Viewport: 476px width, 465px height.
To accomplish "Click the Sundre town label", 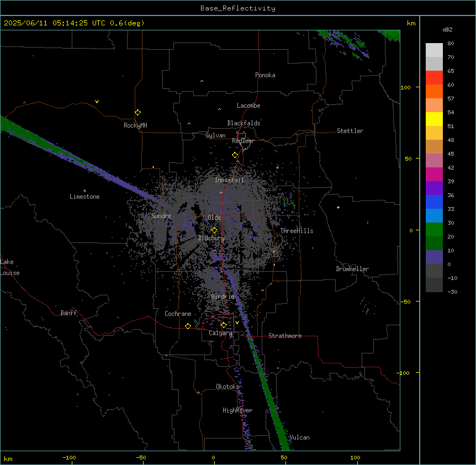I will [161, 216].
